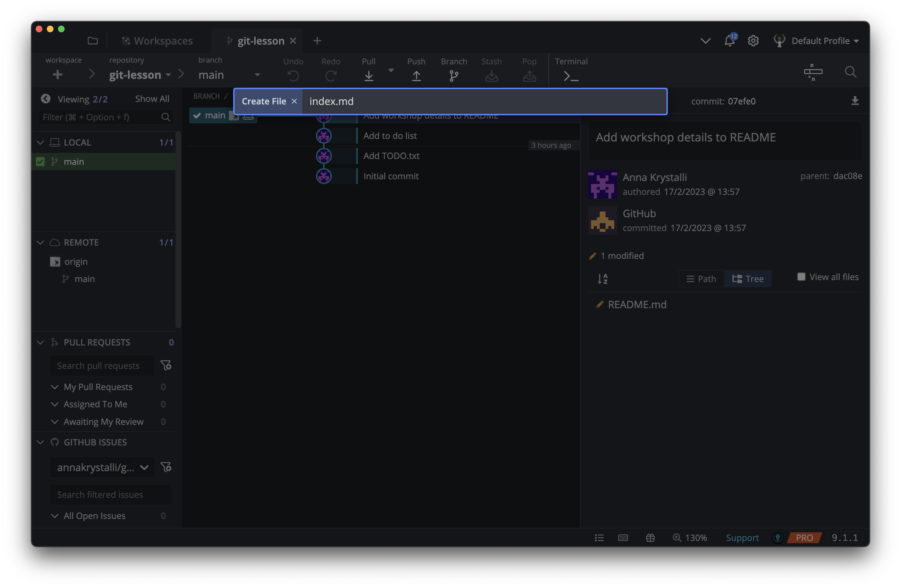901x588 pixels.
Task: Click the Undo toolbar icon
Action: 293,76
